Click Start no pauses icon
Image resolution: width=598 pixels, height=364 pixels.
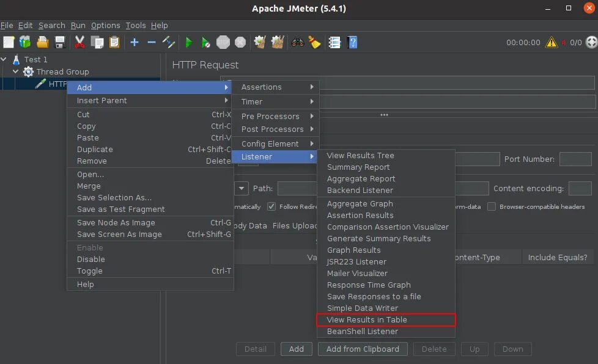[x=206, y=42]
